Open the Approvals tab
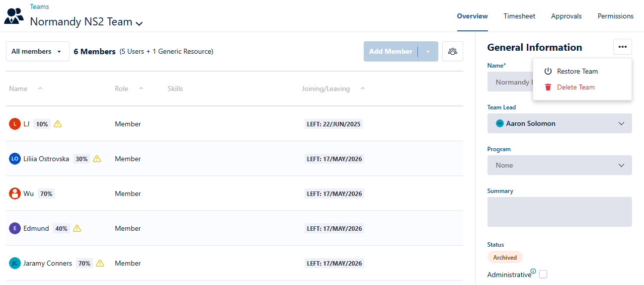 [566, 16]
